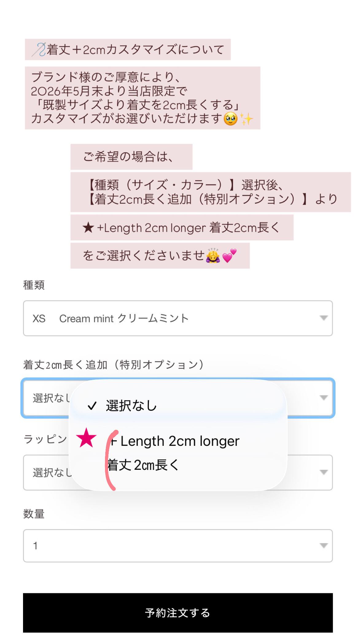Click the pink star beside Length option
The height and width of the screenshot is (644, 362).
pyautogui.click(x=86, y=438)
